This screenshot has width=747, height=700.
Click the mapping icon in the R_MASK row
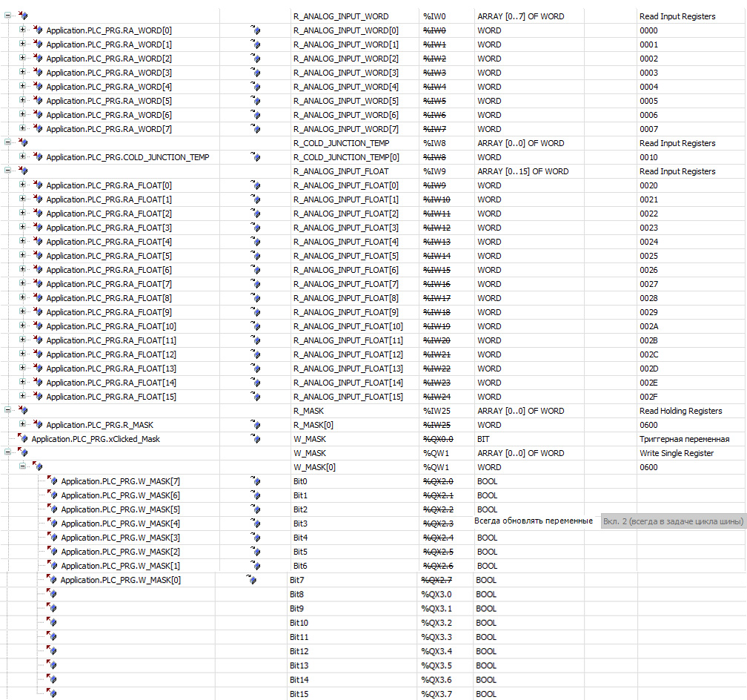(x=256, y=424)
